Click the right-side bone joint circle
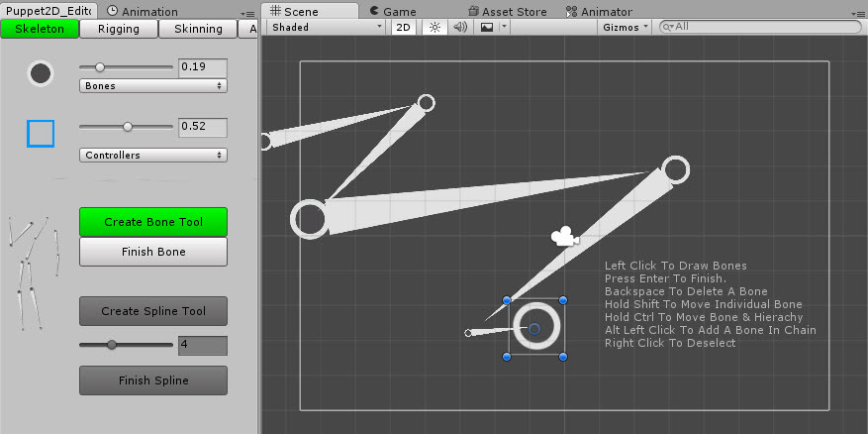The image size is (868, 434). [x=675, y=169]
